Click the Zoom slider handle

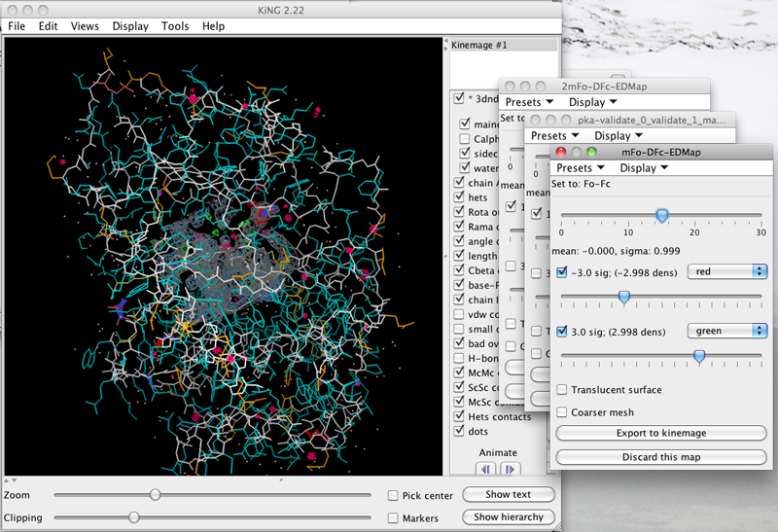155,495
